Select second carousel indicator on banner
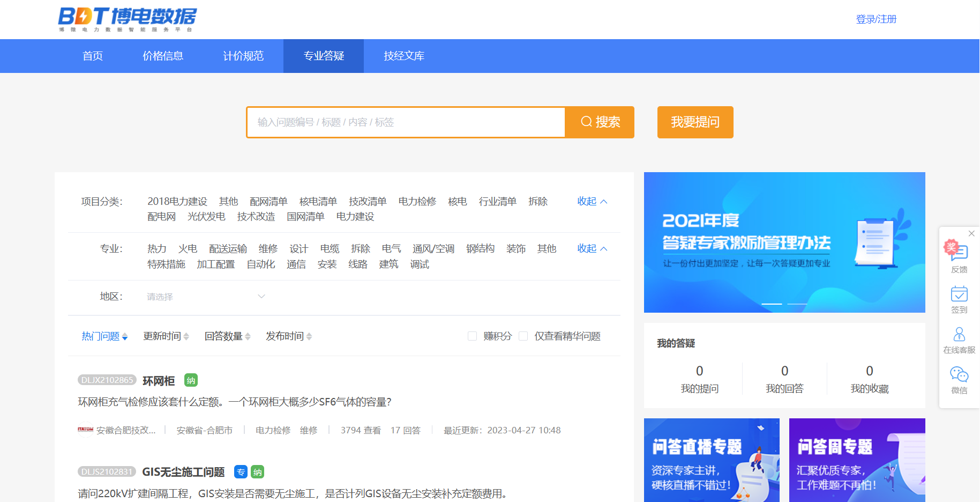The height and width of the screenshot is (502, 980). [x=797, y=304]
